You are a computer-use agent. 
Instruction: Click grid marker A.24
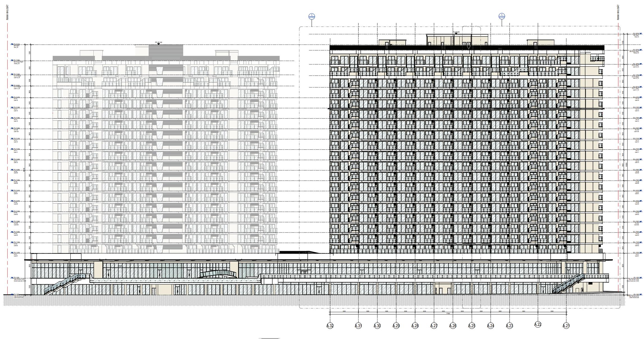tap(490, 326)
